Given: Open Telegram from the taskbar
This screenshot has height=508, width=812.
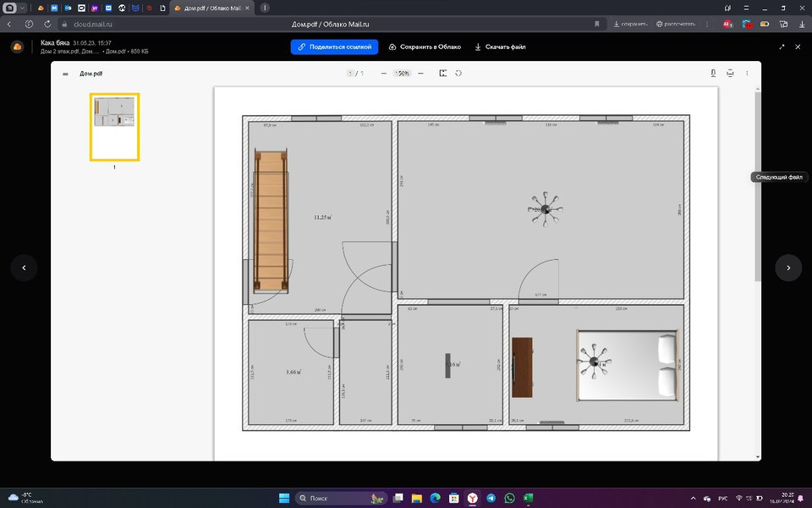Looking at the screenshot, I should pyautogui.click(x=491, y=498).
